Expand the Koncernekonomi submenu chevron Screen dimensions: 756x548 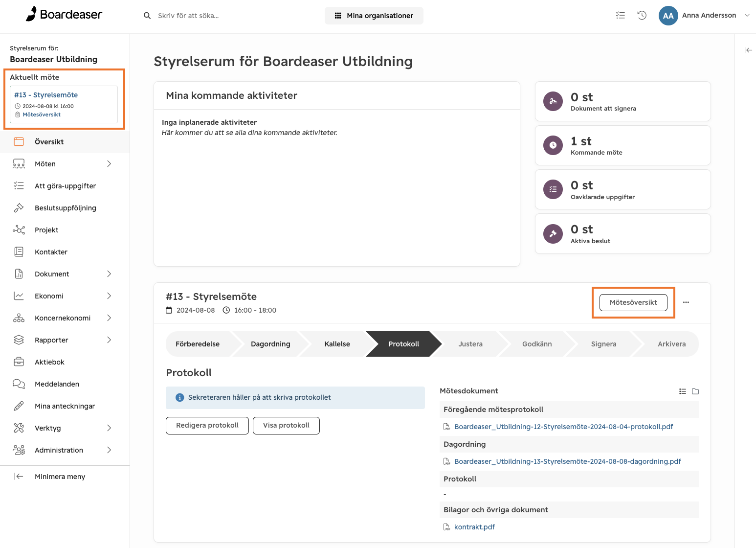pos(109,318)
